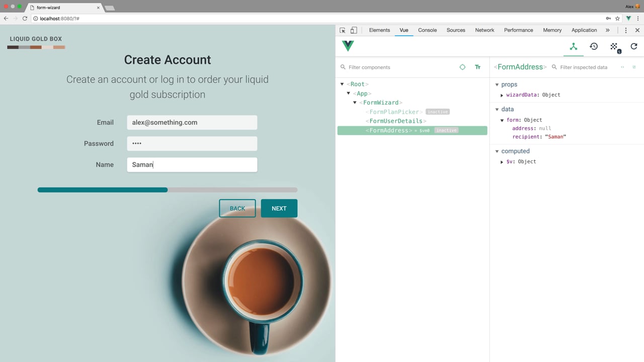Click the DevTools inspect element cursor icon
The height and width of the screenshot is (362, 644).
tap(343, 30)
